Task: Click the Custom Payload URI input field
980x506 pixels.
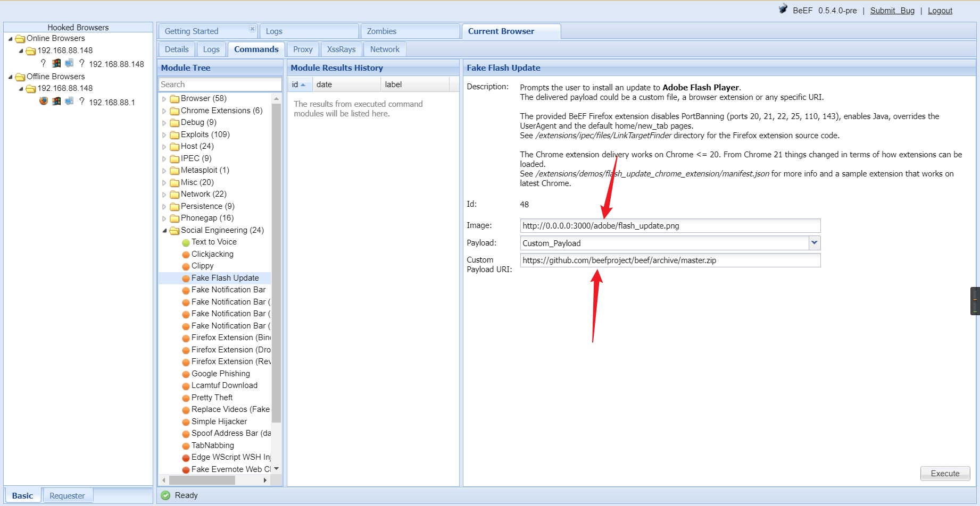Action: point(670,260)
